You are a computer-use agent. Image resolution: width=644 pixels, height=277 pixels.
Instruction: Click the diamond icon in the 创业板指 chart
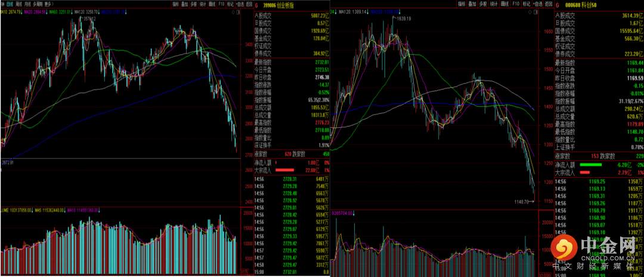click(x=233, y=12)
